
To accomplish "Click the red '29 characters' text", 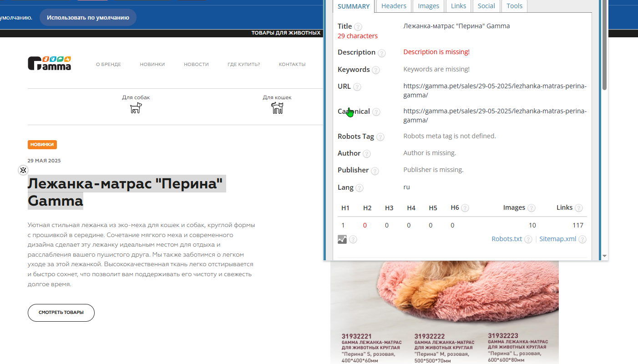I will (358, 36).
